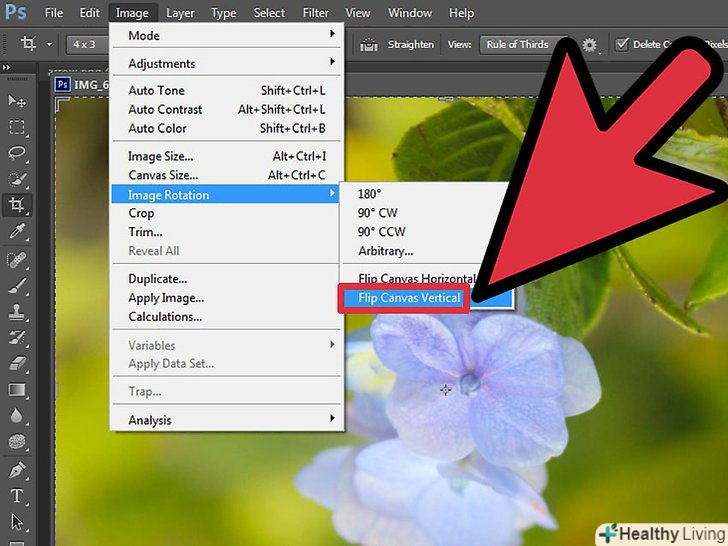Click the Photoshop Ps logo icon
Screen dimensions: 728x546
15,12
